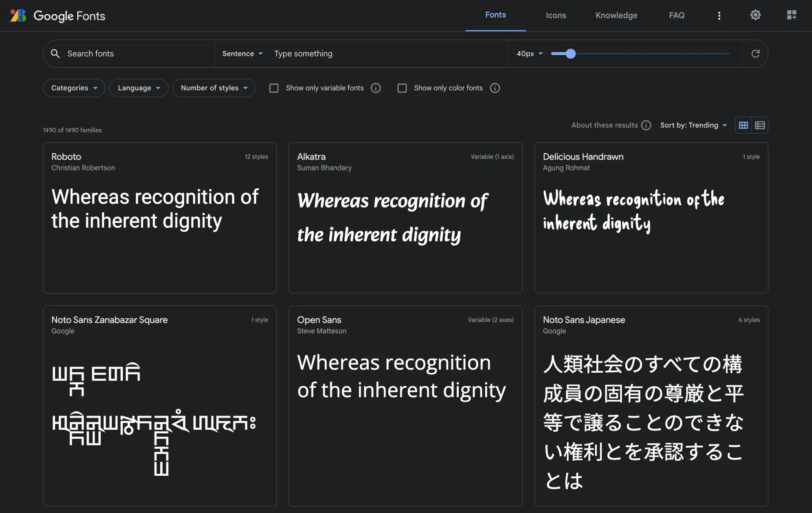Click the Google Fonts logo icon
The width and height of the screenshot is (812, 513).
coord(18,15)
